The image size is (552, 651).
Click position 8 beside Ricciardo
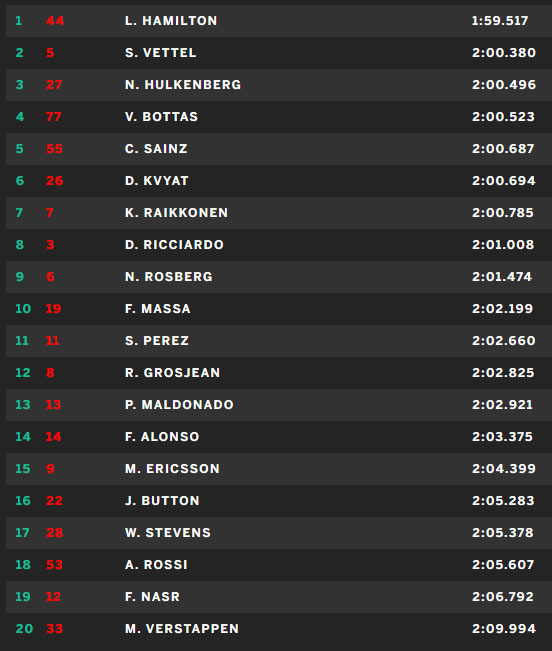click(20, 245)
